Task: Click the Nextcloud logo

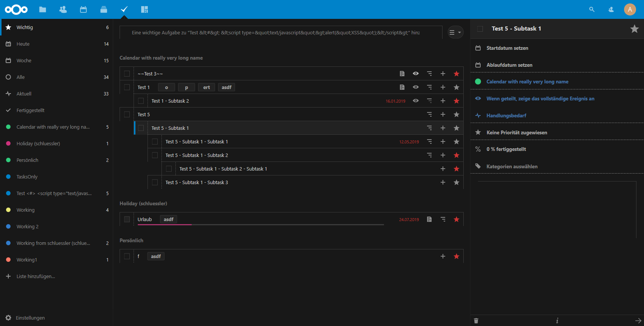Action: pyautogui.click(x=16, y=9)
